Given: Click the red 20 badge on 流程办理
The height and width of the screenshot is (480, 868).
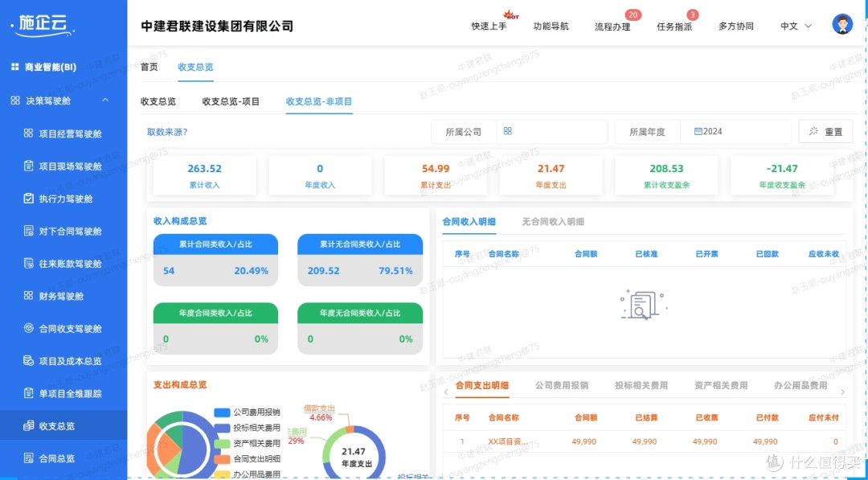Looking at the screenshot, I should [x=633, y=15].
